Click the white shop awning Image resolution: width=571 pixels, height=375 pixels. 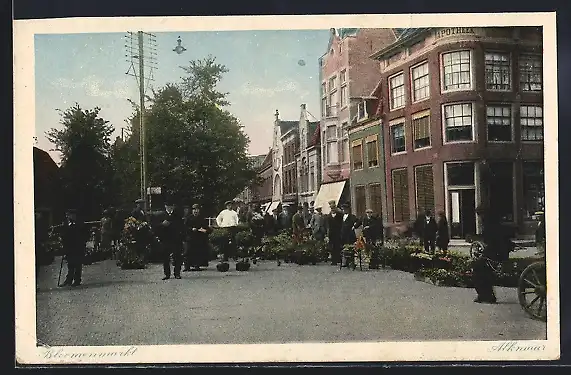click(330, 194)
